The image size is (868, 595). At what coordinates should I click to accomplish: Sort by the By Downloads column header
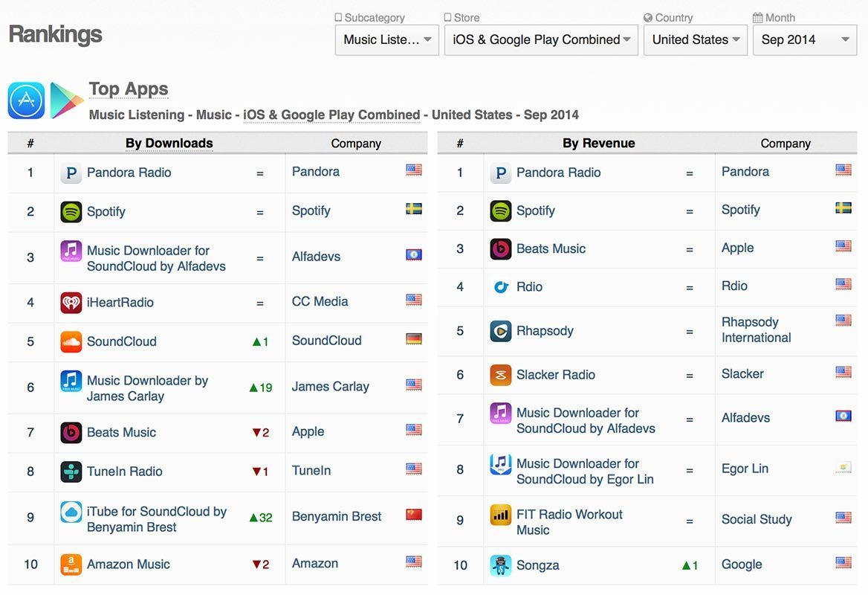click(169, 144)
